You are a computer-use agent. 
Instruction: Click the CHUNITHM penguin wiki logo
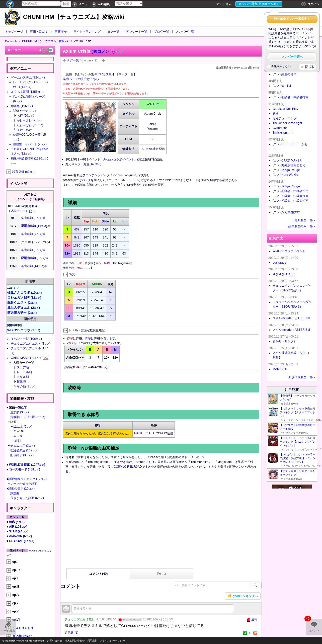(13, 17)
